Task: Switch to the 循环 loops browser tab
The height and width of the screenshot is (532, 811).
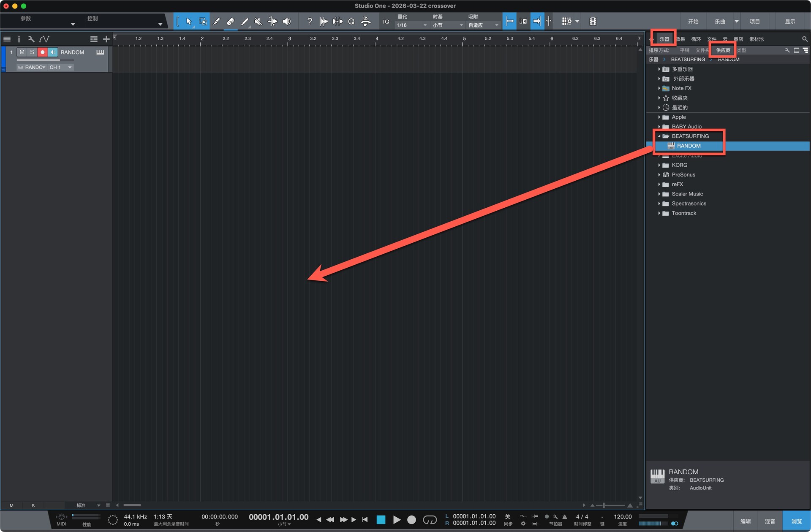Action: pyautogui.click(x=696, y=39)
